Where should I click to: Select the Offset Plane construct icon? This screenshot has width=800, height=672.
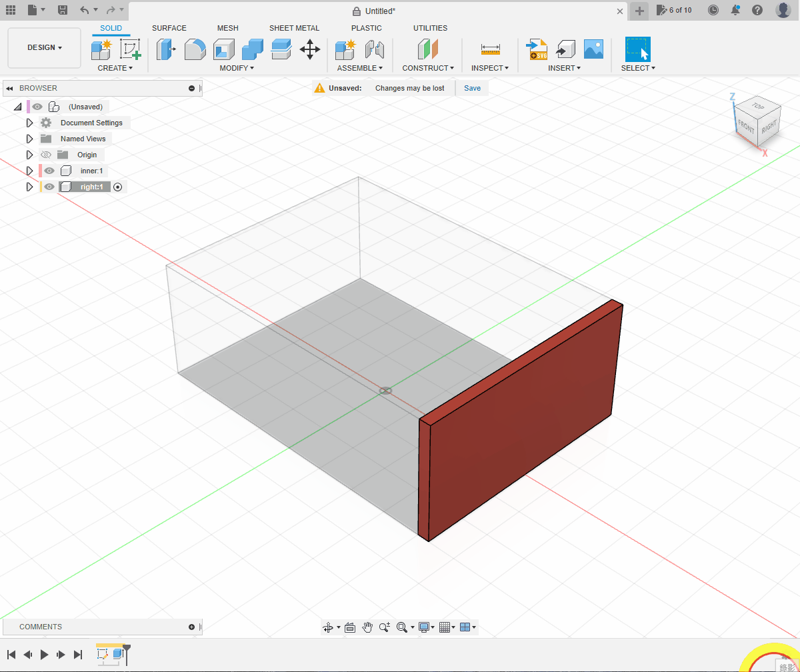point(427,49)
